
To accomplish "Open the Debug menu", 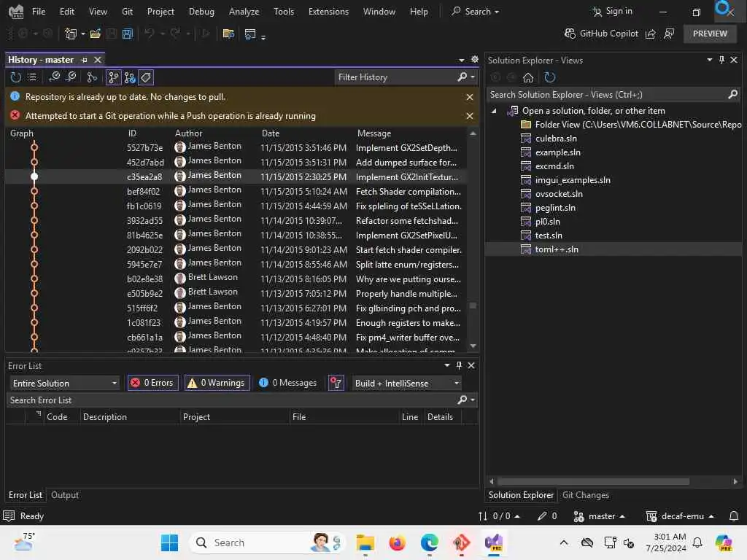I will [x=201, y=12].
